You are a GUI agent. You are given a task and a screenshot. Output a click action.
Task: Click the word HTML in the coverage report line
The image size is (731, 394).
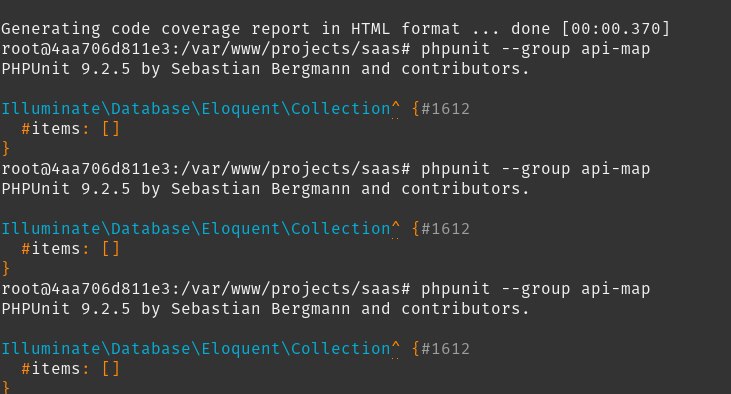pyautogui.click(x=370, y=28)
